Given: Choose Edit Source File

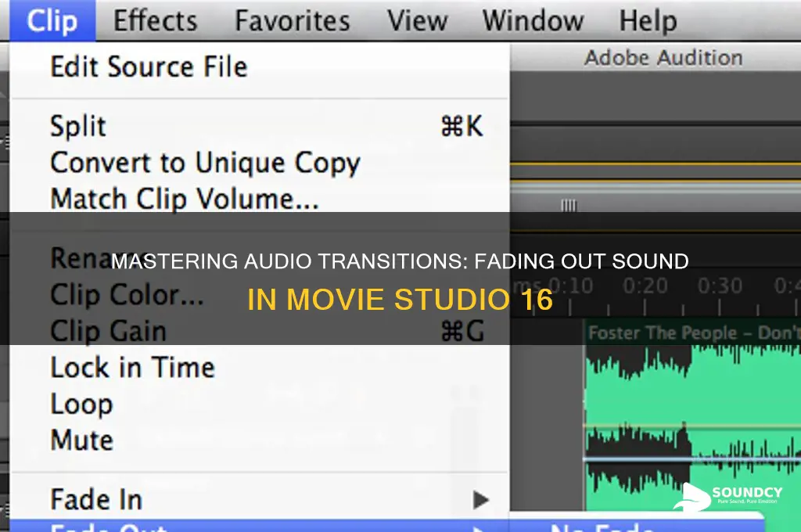Looking at the screenshot, I should [260, 67].
